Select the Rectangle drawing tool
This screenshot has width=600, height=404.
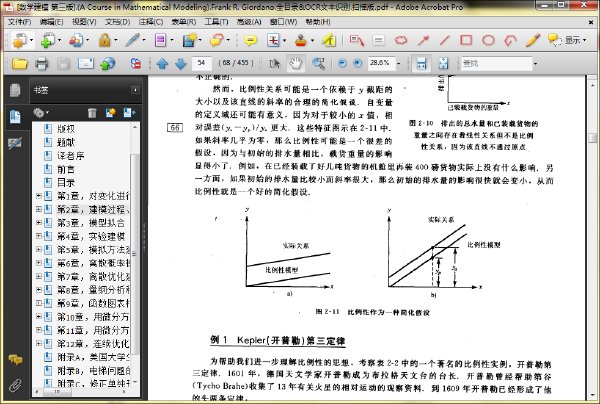(466, 40)
